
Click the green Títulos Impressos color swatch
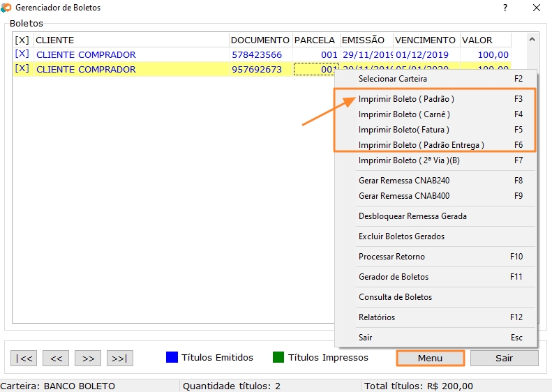[278, 358]
